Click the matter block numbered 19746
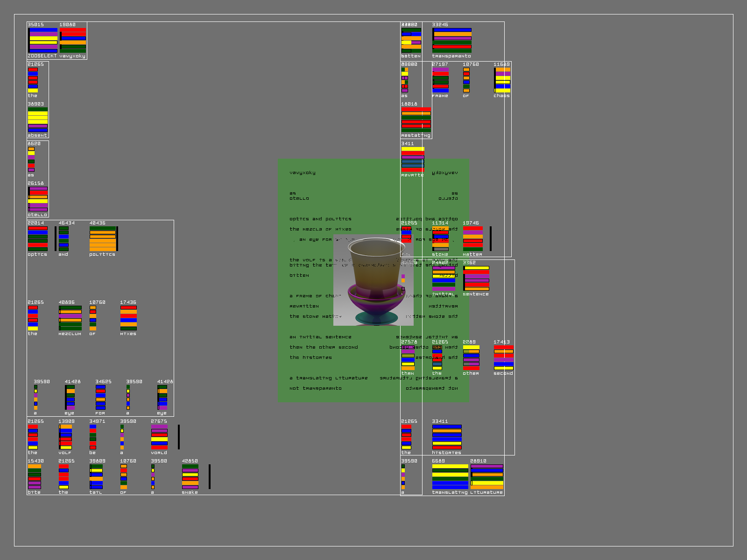The image size is (747, 560). click(472, 239)
